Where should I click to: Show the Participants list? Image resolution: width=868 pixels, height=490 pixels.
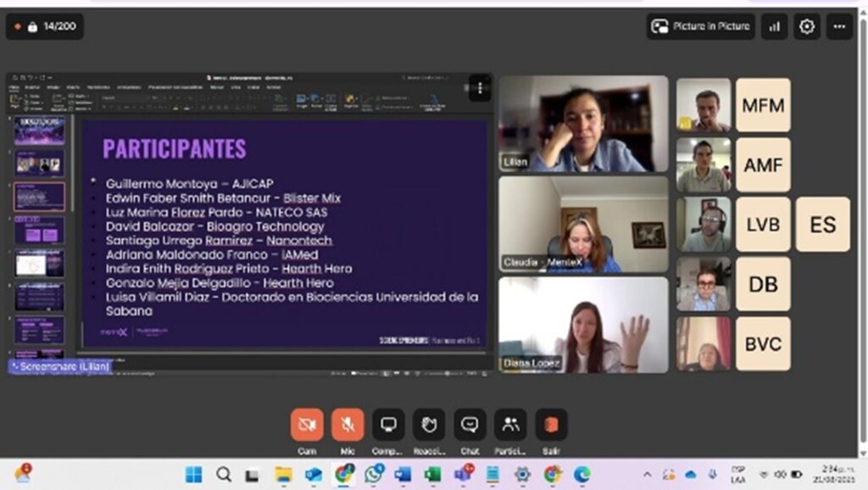click(510, 425)
